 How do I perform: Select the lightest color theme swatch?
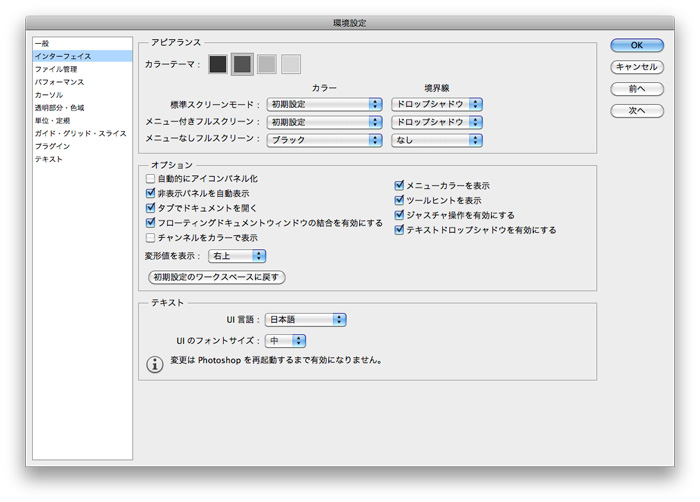(x=291, y=64)
